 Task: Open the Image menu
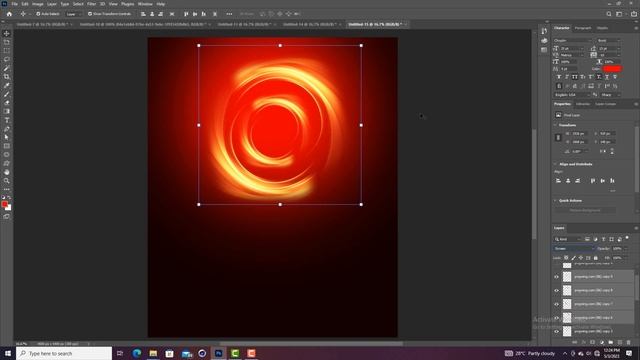click(38, 4)
